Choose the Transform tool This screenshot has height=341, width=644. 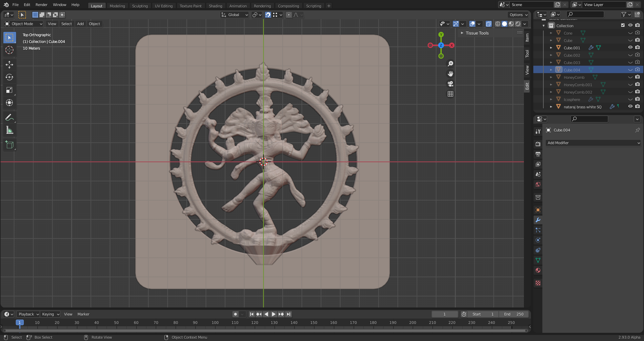[x=10, y=103]
